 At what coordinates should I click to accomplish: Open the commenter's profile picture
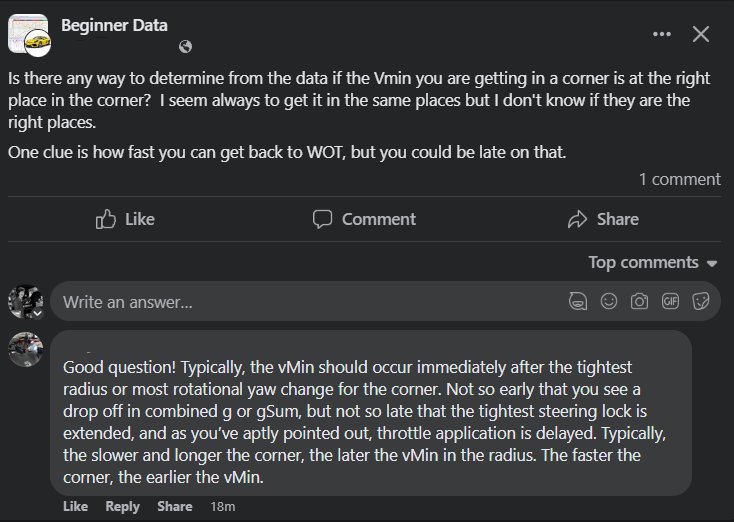point(26,349)
